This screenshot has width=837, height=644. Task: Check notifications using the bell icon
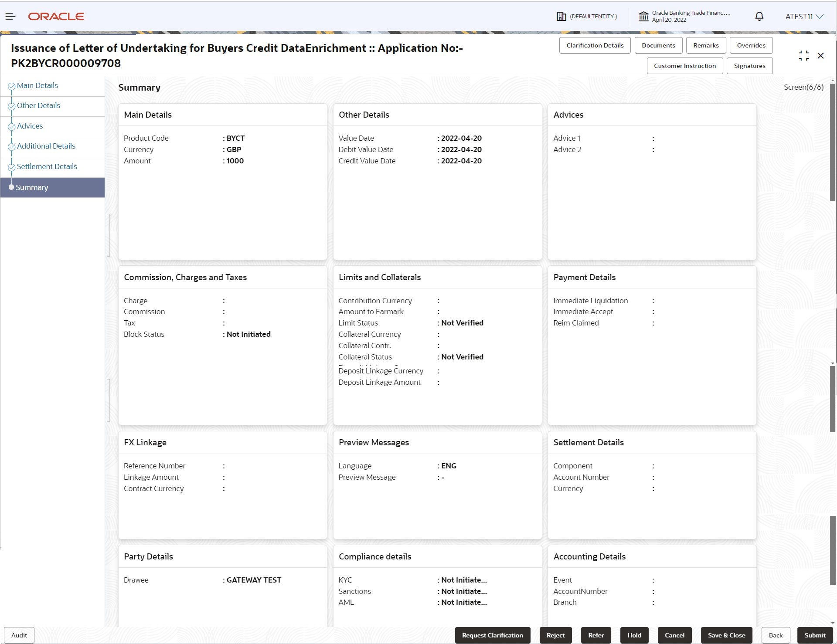759,16
